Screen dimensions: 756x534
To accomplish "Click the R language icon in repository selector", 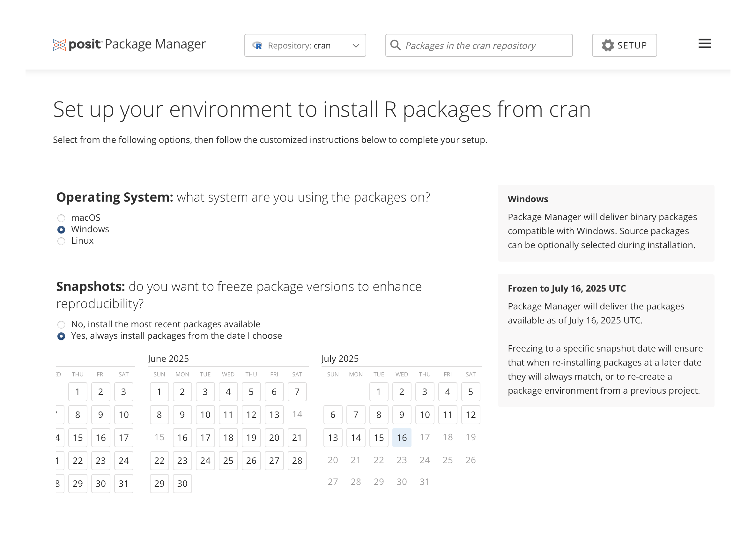I will click(257, 46).
